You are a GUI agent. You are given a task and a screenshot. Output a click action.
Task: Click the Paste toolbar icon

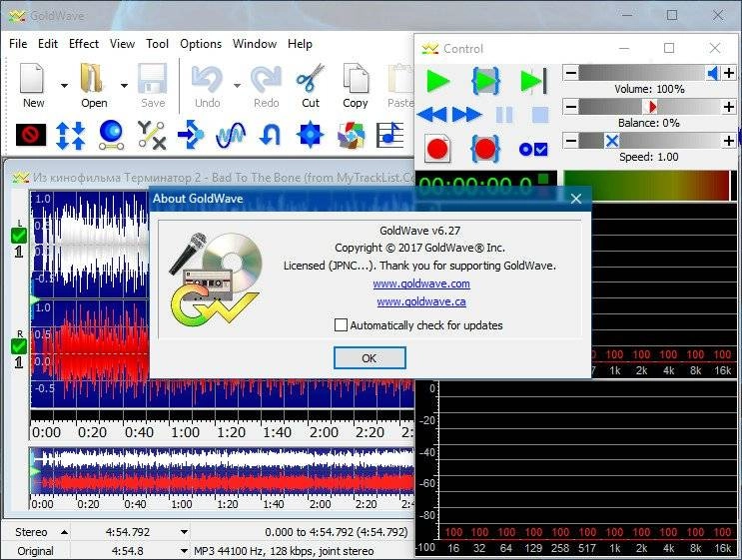coord(400,78)
